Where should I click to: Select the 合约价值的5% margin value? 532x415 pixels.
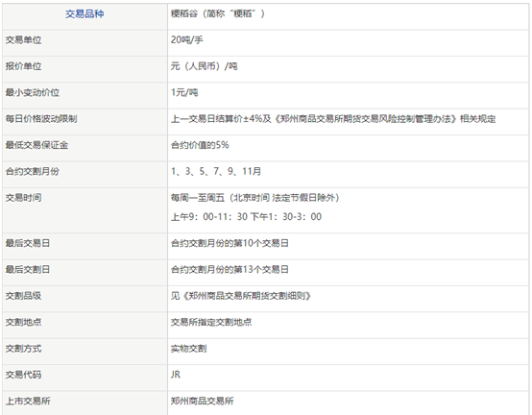200,145
